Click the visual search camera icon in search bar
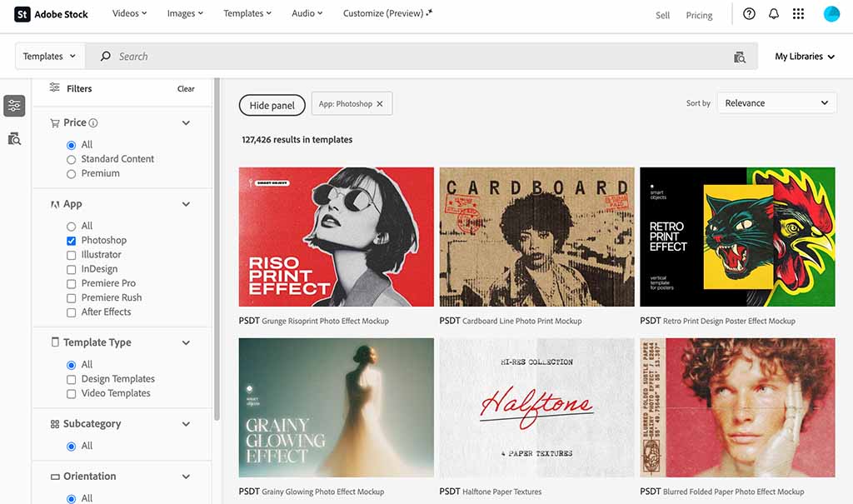 740,57
